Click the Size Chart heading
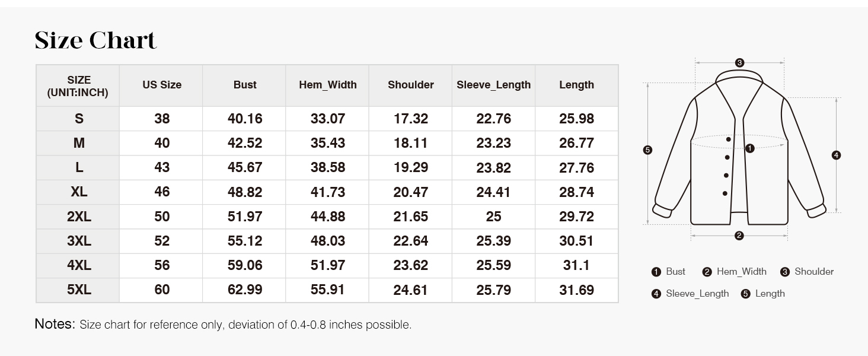The height and width of the screenshot is (356, 868). click(x=95, y=40)
